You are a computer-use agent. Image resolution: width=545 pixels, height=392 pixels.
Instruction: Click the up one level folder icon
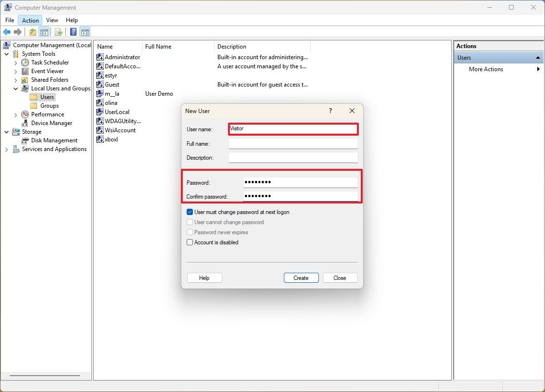(x=32, y=32)
